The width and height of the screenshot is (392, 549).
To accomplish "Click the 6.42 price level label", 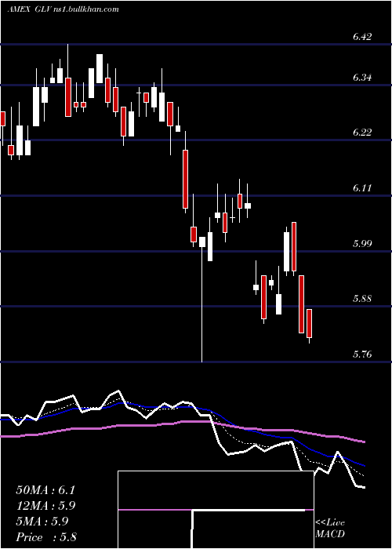I will (362, 37).
